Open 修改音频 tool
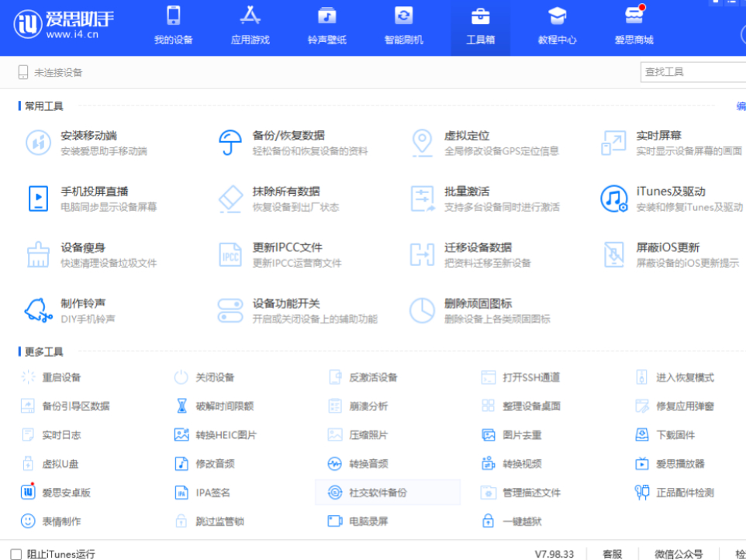746x560 pixels. click(x=205, y=463)
